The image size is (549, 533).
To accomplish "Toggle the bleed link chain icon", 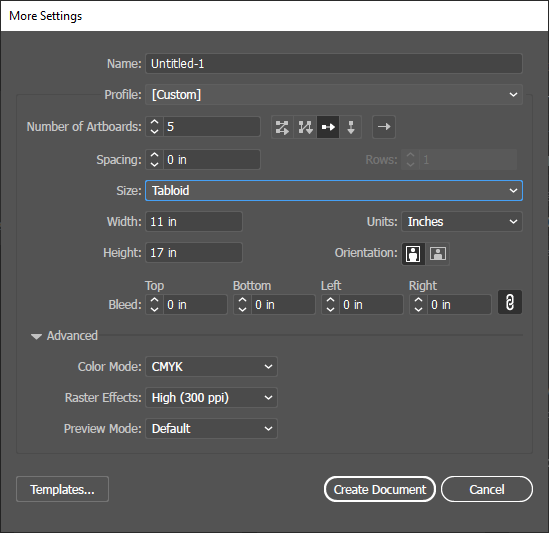I will pos(510,302).
